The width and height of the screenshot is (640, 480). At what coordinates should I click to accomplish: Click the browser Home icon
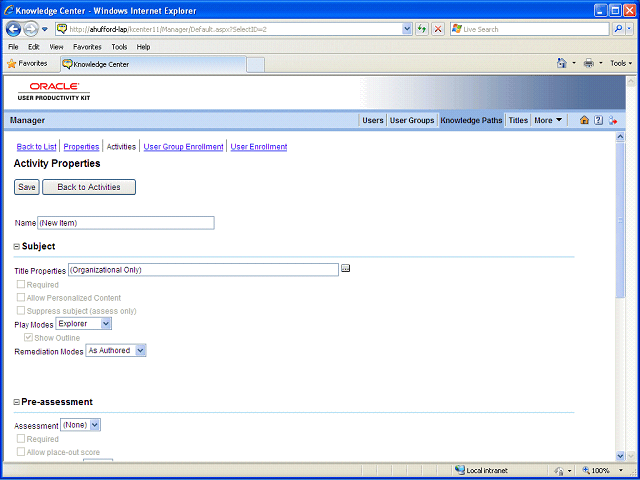562,63
